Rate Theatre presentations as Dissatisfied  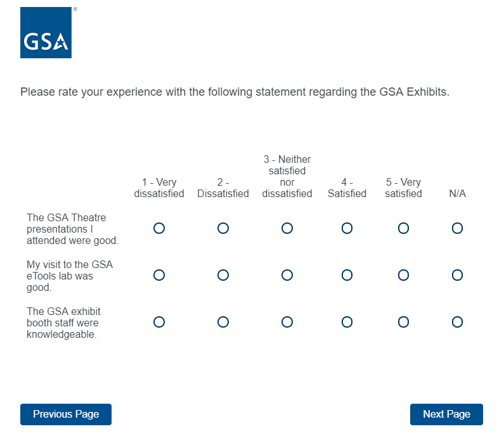coord(223,228)
